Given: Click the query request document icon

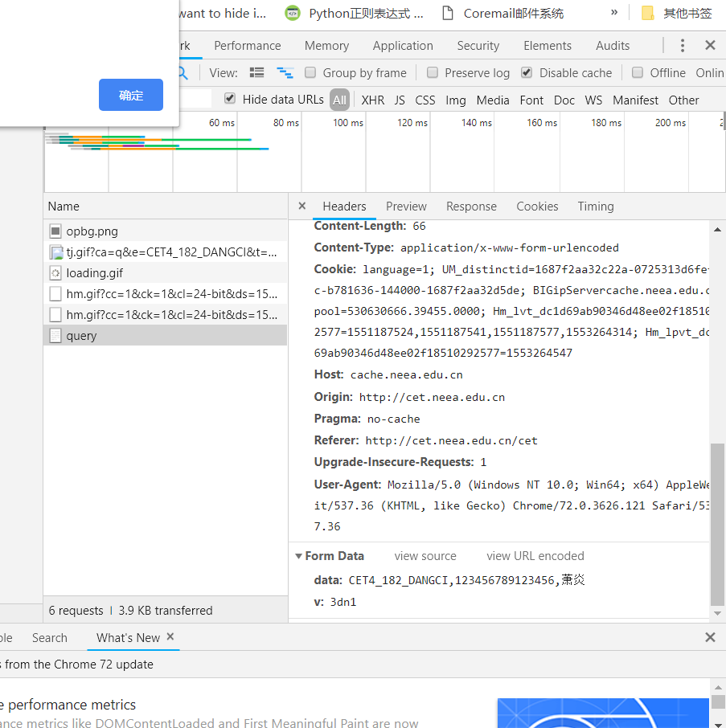Looking at the screenshot, I should [55, 335].
